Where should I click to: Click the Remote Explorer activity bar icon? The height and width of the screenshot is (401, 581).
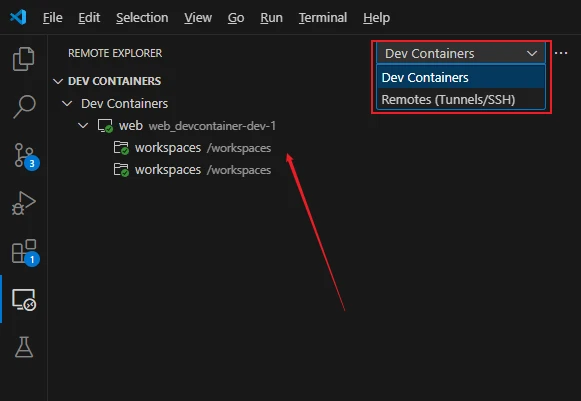(x=24, y=299)
